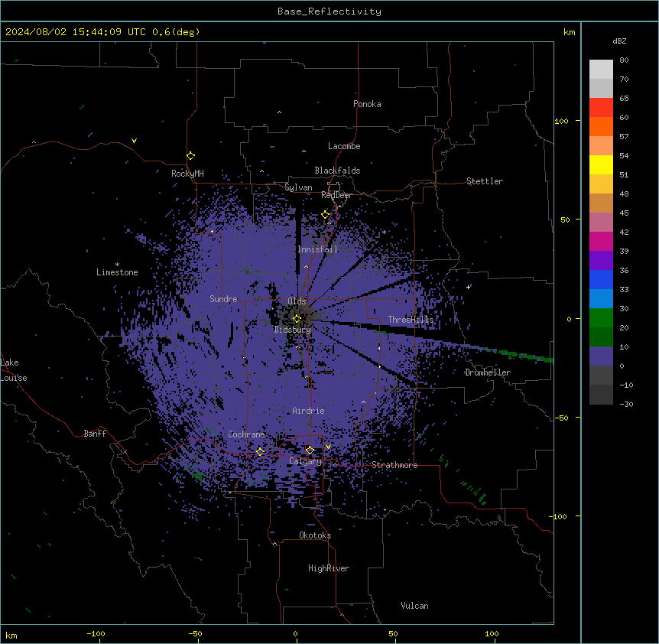Click the bright orange 57-60 dBZ swatch
This screenshot has height=644, width=659.
point(601,126)
